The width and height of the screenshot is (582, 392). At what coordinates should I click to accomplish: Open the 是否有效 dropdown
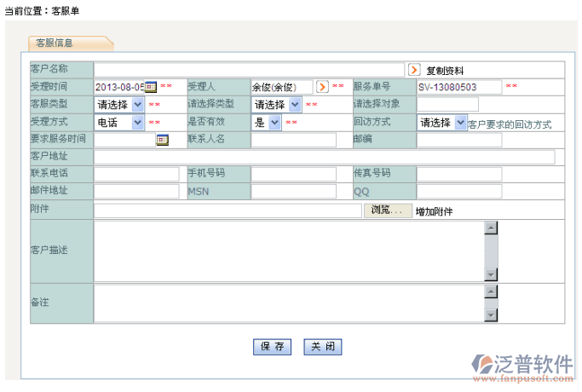274,123
